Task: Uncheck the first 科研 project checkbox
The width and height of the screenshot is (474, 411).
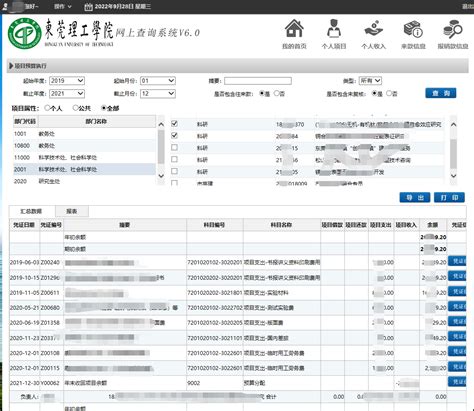Action: [x=174, y=124]
